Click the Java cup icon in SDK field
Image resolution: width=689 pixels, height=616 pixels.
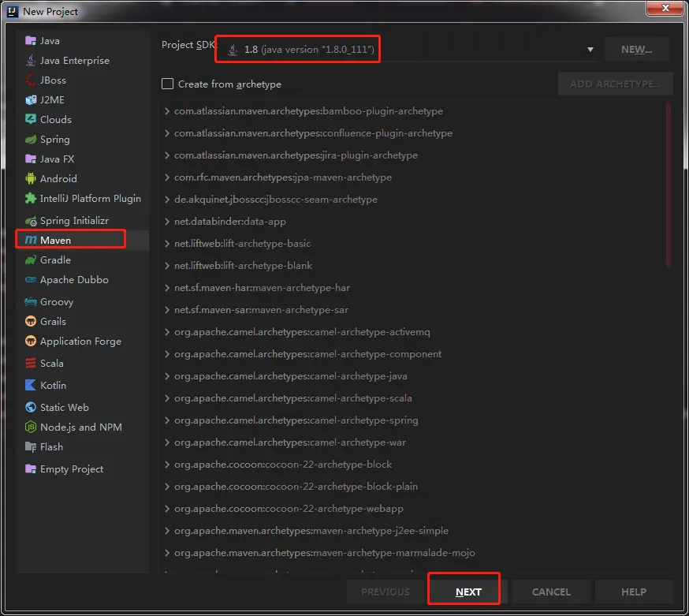pos(233,50)
